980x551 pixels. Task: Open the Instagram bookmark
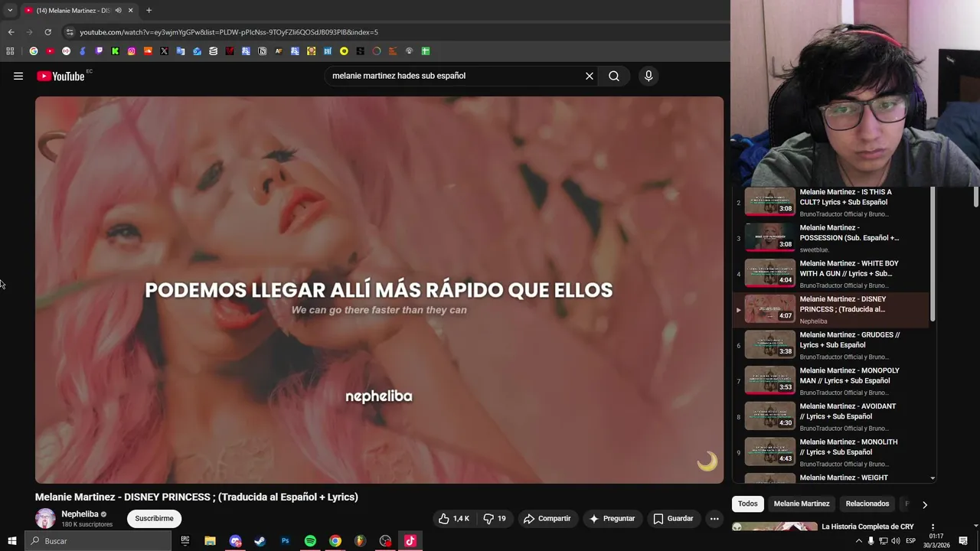[x=132, y=51]
